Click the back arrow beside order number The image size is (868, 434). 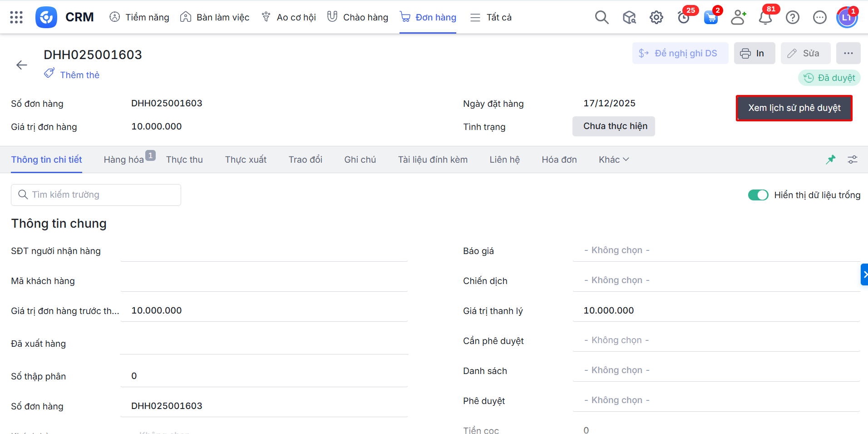pos(22,65)
